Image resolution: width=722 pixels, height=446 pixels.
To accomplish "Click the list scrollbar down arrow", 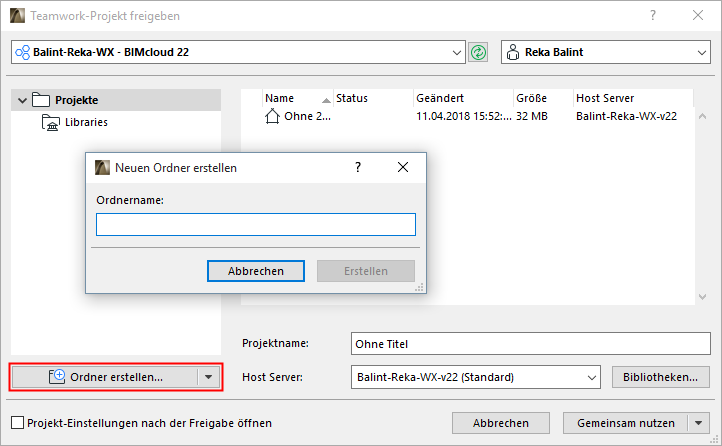I will click(x=702, y=297).
